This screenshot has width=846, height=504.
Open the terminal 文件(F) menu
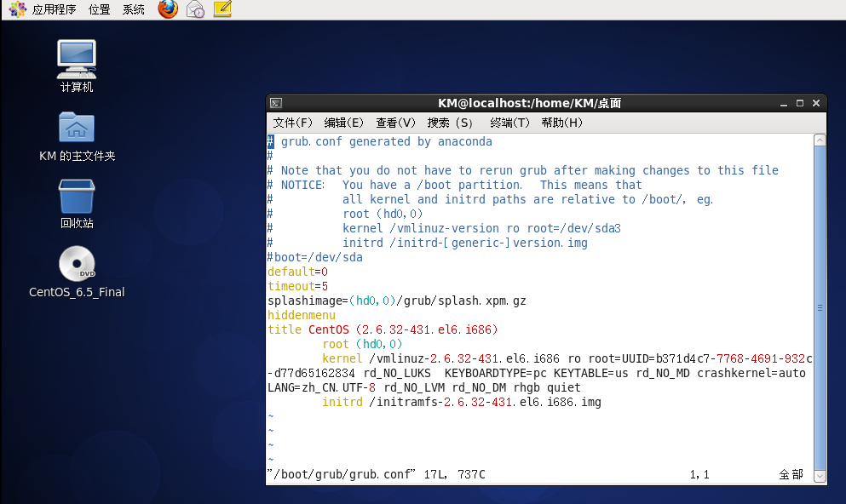pos(292,123)
